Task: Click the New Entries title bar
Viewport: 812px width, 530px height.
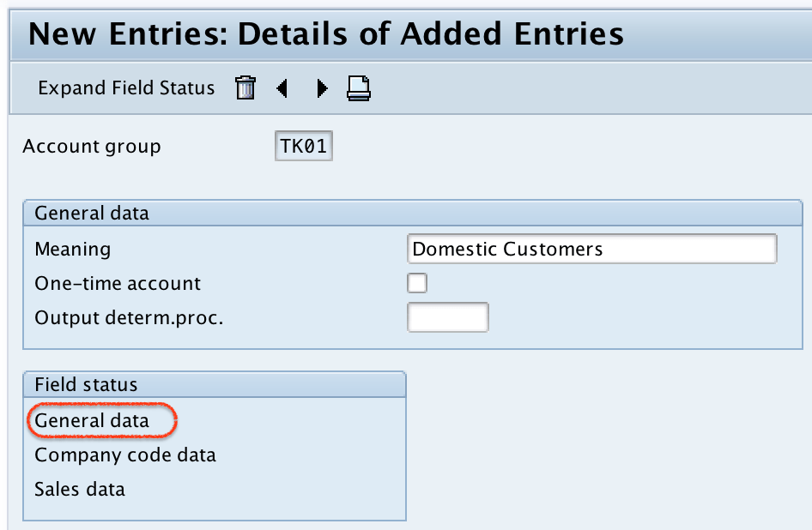Action: (326, 34)
